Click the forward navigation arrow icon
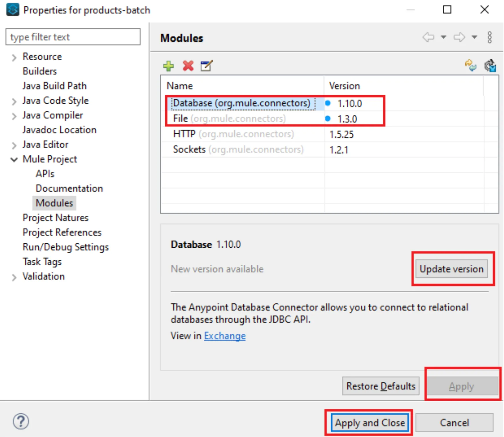 pos(459,37)
